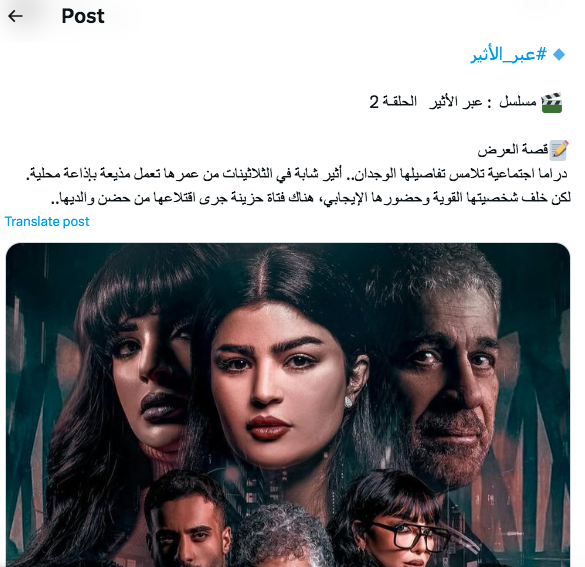Click the line starting with لكن خلف شخصيتها
This screenshot has height=567, width=585.
[x=311, y=198]
